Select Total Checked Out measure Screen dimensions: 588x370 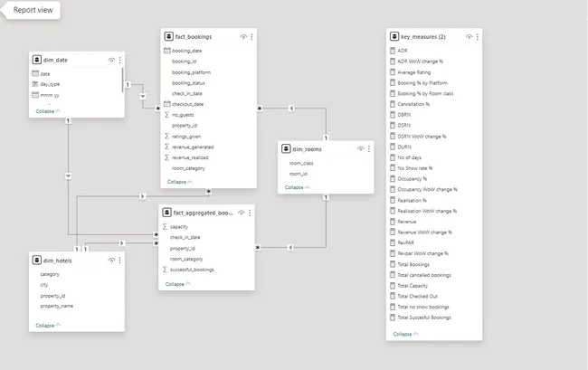(x=417, y=296)
